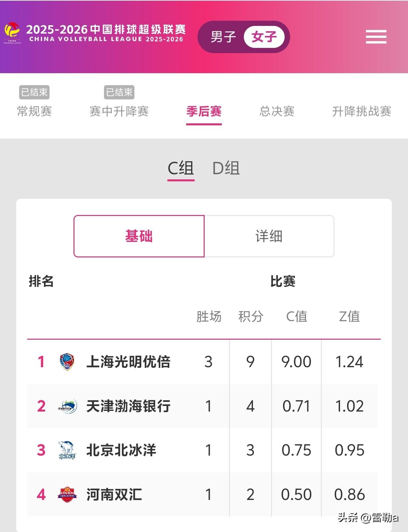The width and height of the screenshot is (408, 532).
Task: Tap the China Volleyball League logo
Action: [12, 33]
